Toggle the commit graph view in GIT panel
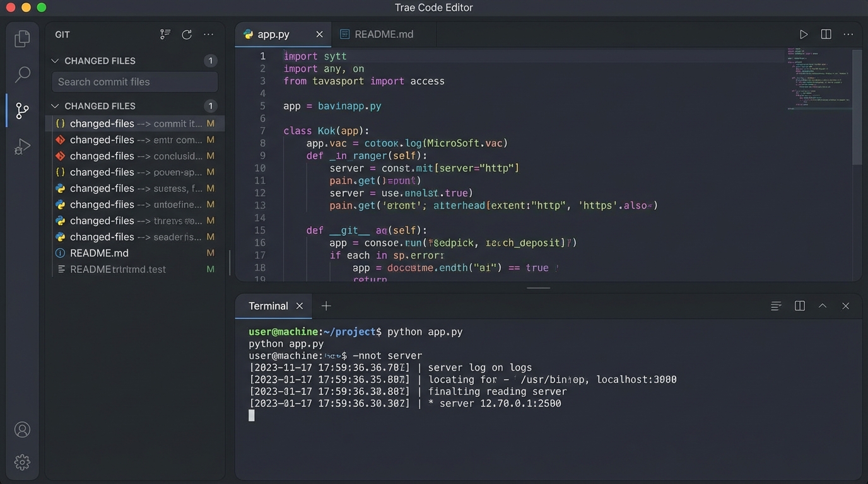This screenshot has width=868, height=484. [165, 34]
